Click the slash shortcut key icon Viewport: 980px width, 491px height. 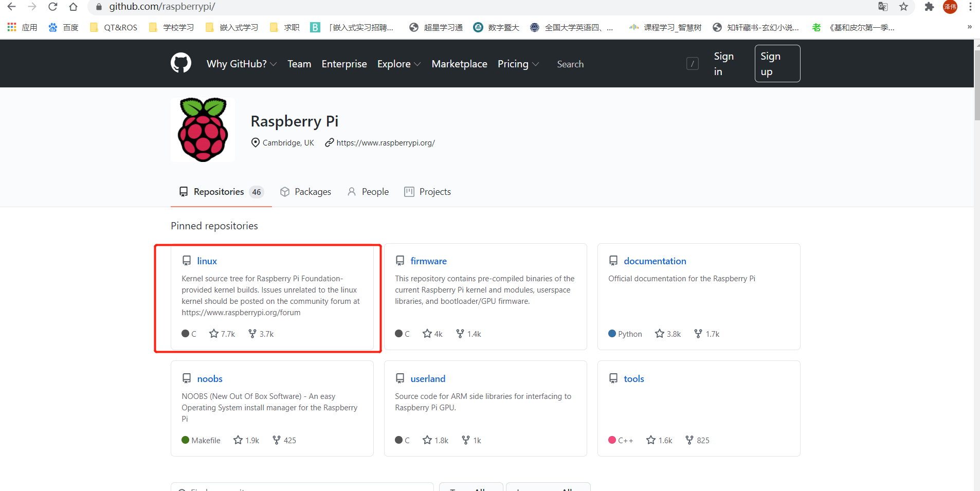[693, 64]
